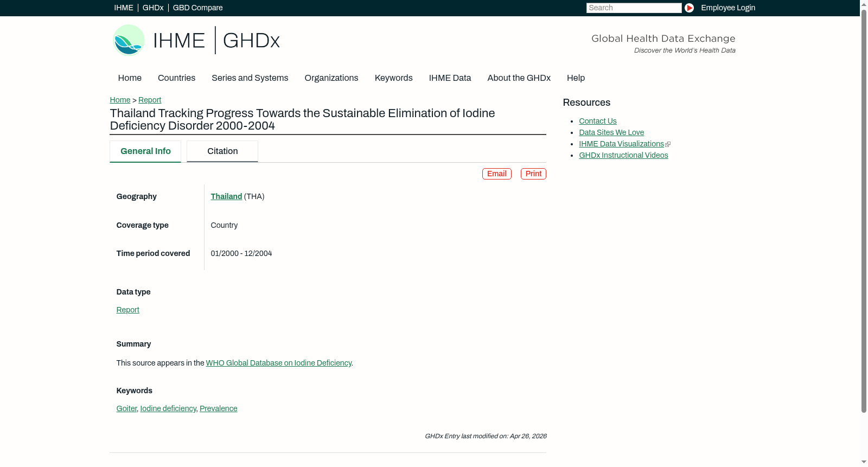Click the Global Health Data Exchange tagline
868x467 pixels.
tap(663, 43)
